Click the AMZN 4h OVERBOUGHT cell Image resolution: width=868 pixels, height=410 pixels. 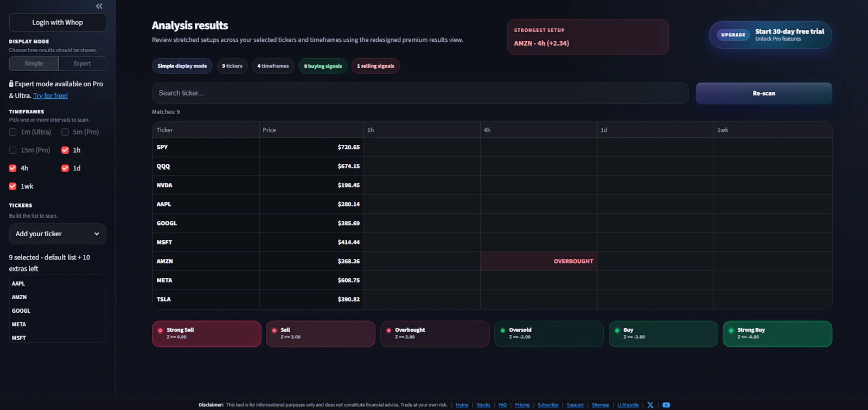click(539, 261)
